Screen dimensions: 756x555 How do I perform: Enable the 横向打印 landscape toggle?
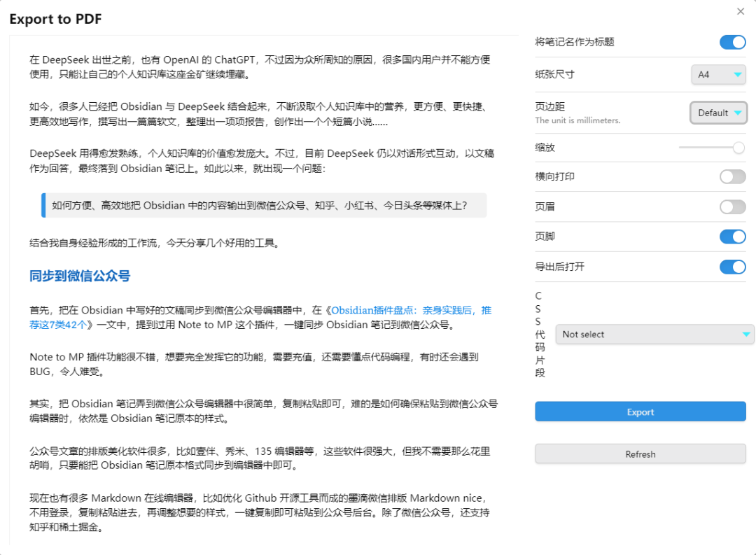[x=732, y=176]
